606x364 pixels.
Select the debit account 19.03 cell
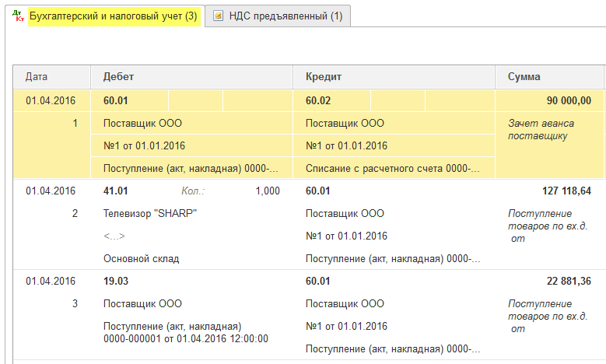116,282
